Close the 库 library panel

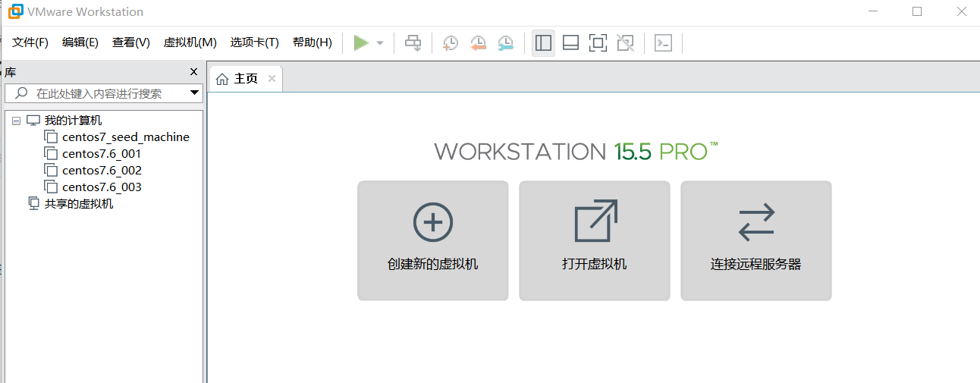click(193, 72)
